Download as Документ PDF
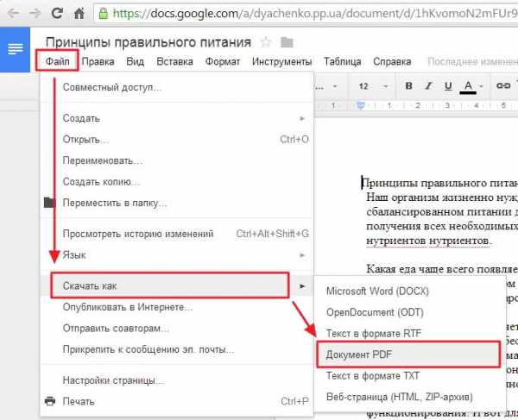 [408, 354]
